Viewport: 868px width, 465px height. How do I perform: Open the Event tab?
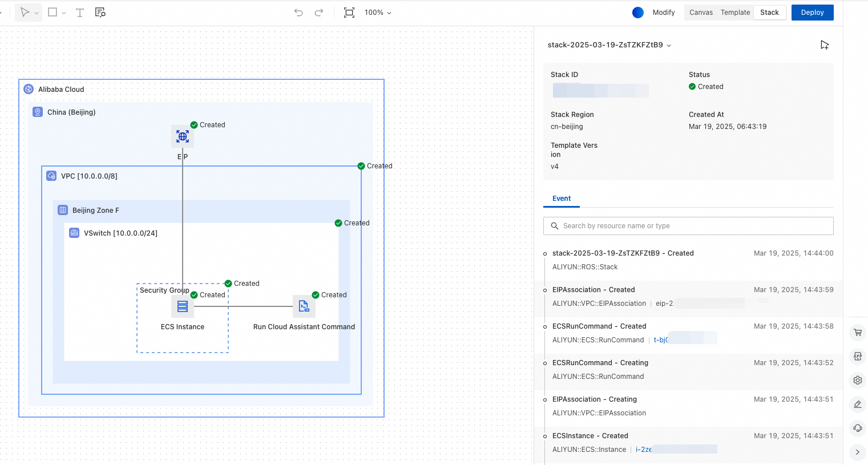(x=562, y=199)
